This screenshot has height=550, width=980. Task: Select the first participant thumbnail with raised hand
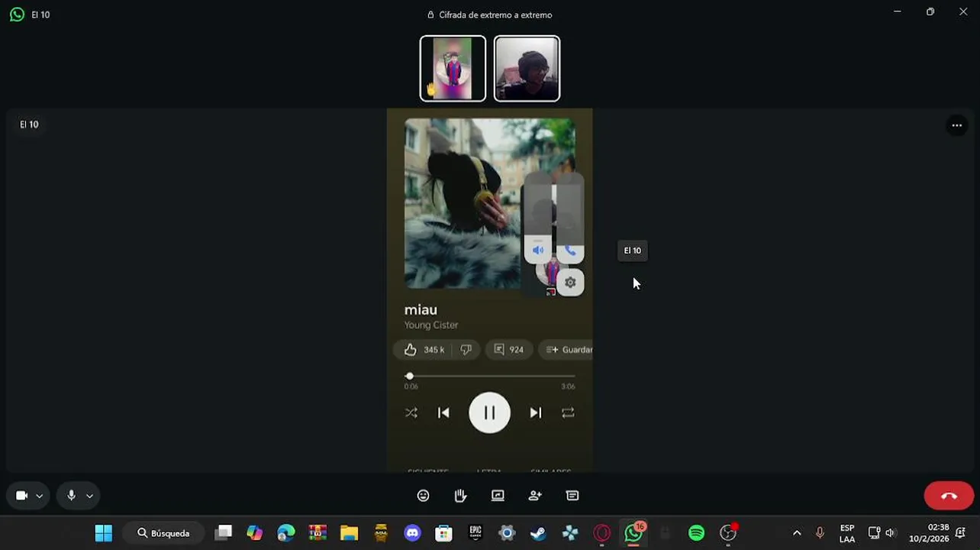click(453, 69)
